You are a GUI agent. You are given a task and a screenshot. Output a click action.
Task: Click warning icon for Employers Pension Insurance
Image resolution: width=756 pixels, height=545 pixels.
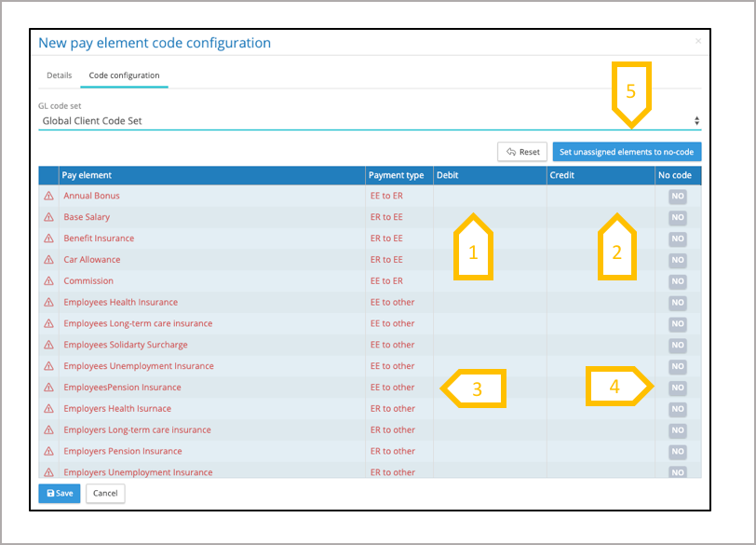click(x=48, y=452)
